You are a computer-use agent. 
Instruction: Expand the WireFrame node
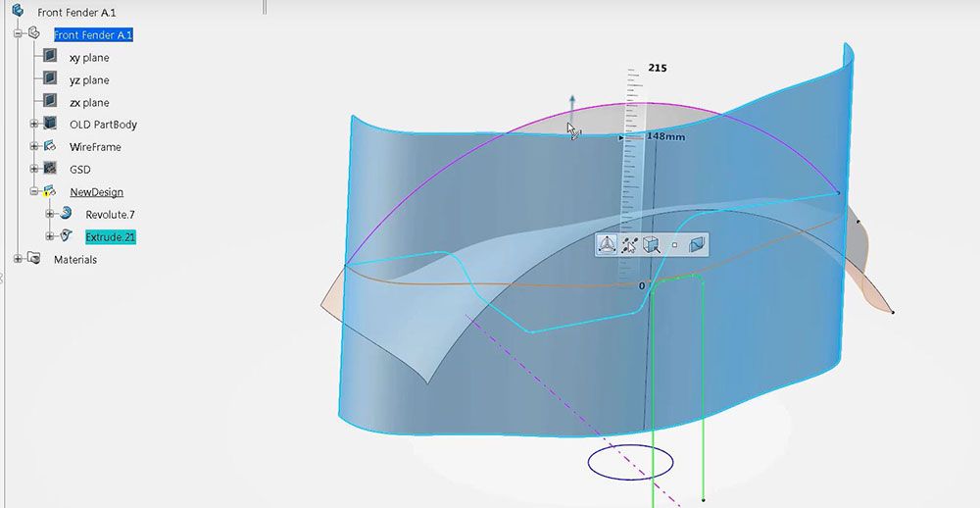(33, 146)
